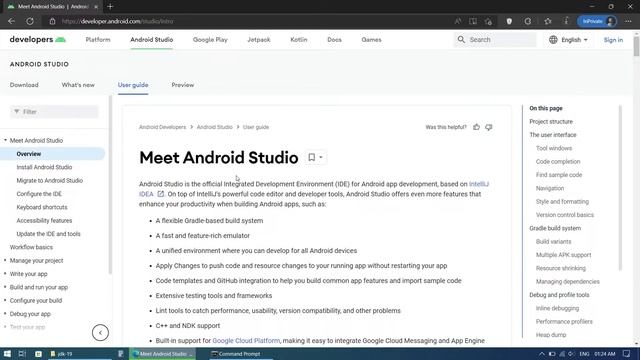Switch to the Preview tab
The height and width of the screenshot is (360, 640).
183,85
